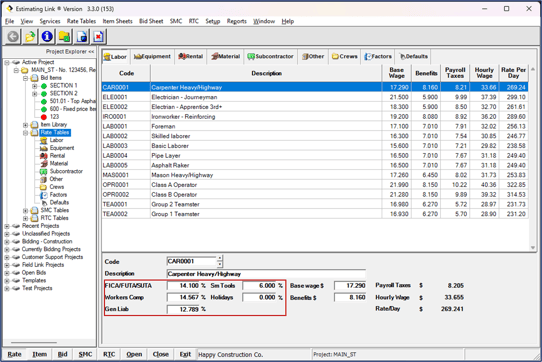Open Labor under Rate Tables tree

pyautogui.click(x=56, y=140)
